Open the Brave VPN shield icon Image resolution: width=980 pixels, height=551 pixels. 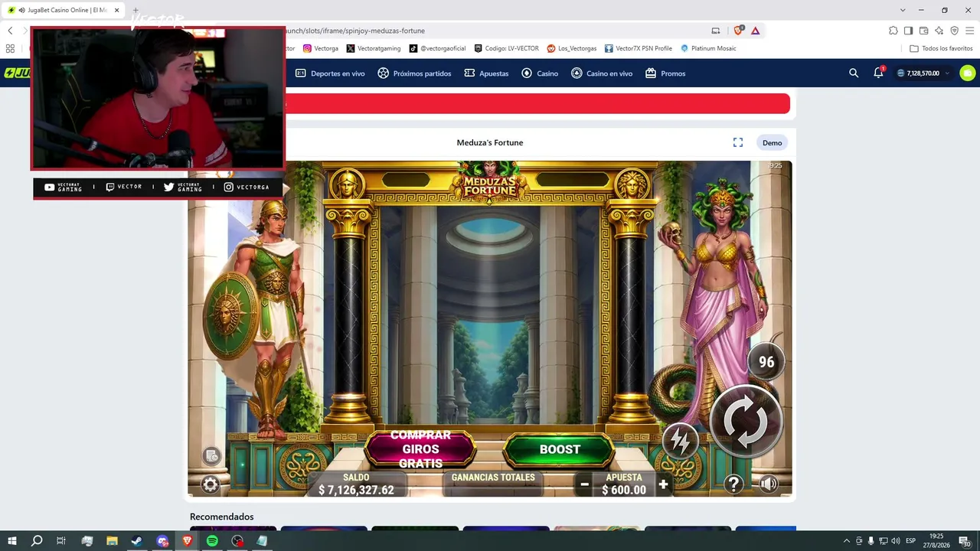(x=954, y=31)
